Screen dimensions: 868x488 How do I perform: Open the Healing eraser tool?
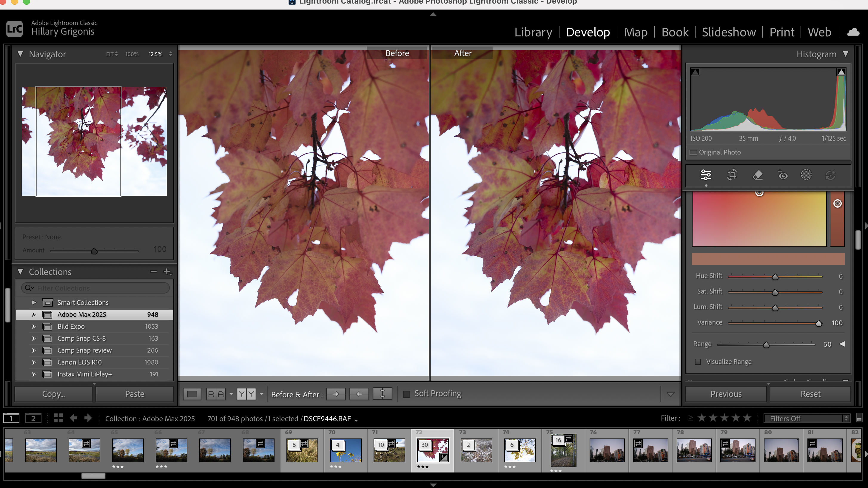[758, 175]
